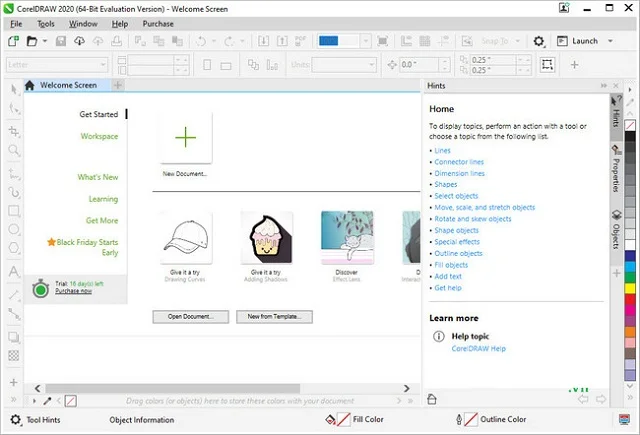This screenshot has width=640, height=435.
Task: Click the no-color swatch atop the palette
Action: click(x=630, y=125)
